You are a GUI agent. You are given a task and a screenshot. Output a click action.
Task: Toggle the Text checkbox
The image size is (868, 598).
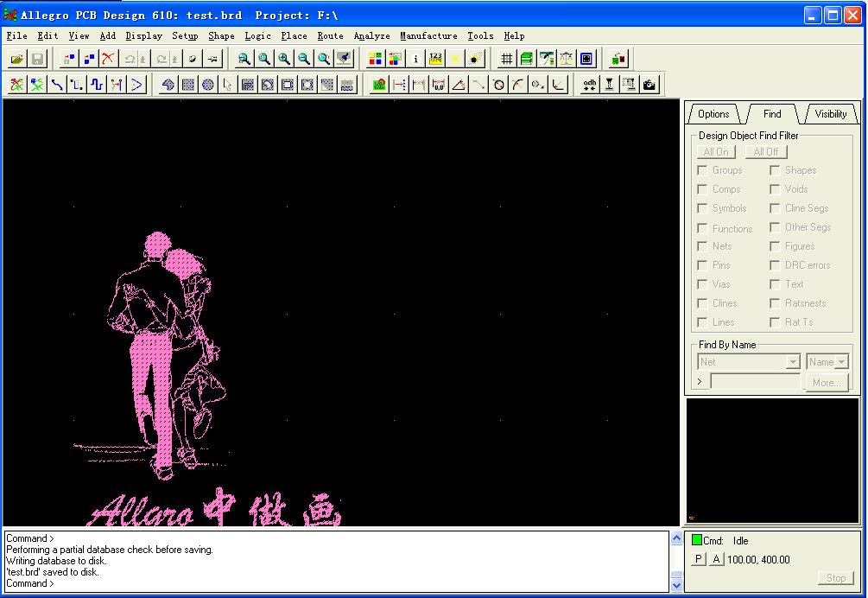775,284
